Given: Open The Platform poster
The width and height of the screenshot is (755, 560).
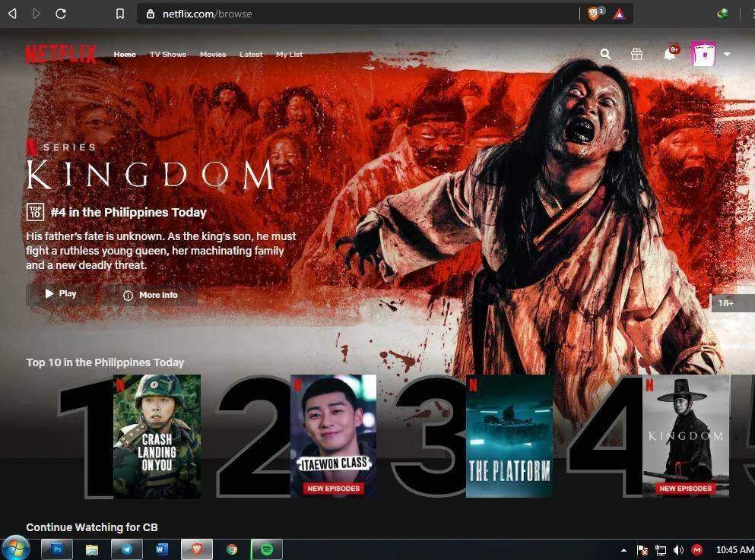Looking at the screenshot, I should [x=509, y=436].
